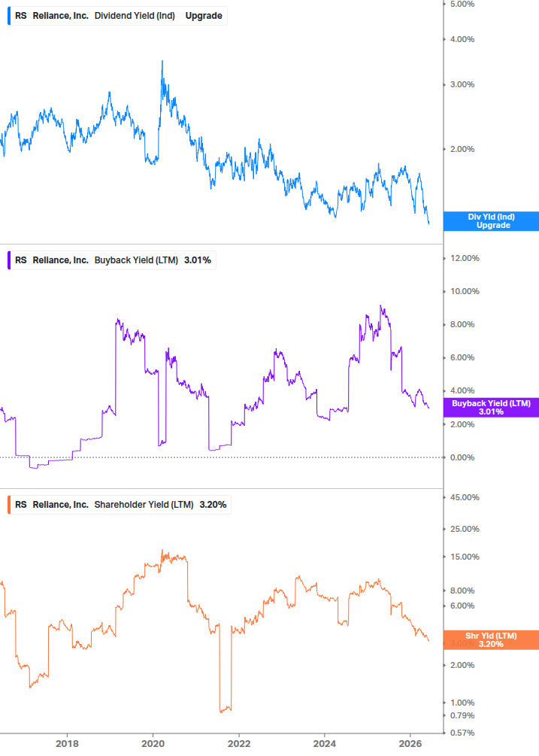Click the 3.20% value in Shareholder Yield legend

(x=213, y=505)
